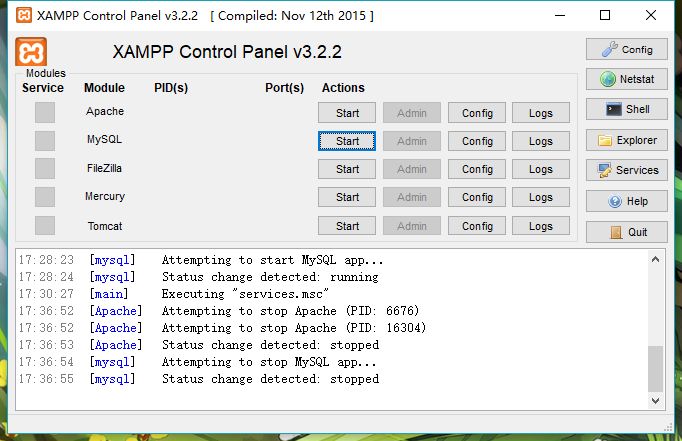Start the Tomcat module
682x441 pixels.
click(347, 226)
